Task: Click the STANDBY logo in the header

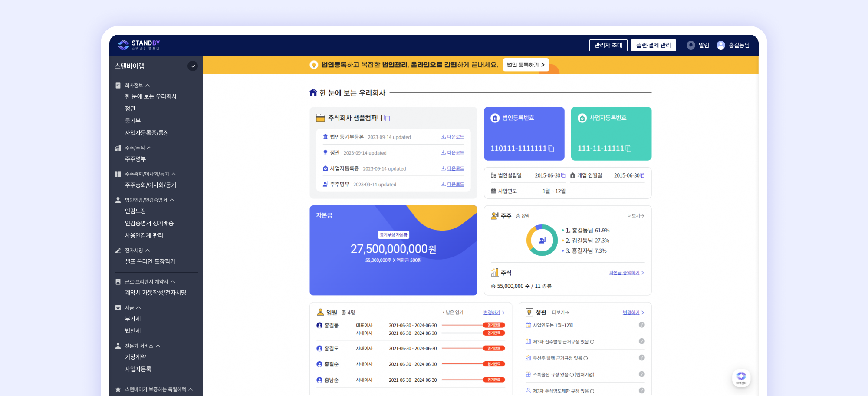Action: pos(139,45)
